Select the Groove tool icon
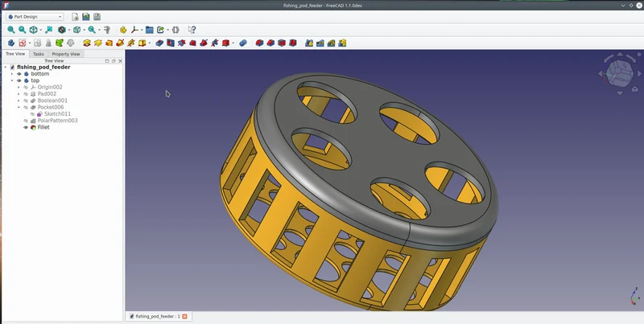This screenshot has width=644, height=324. pyautogui.click(x=182, y=43)
